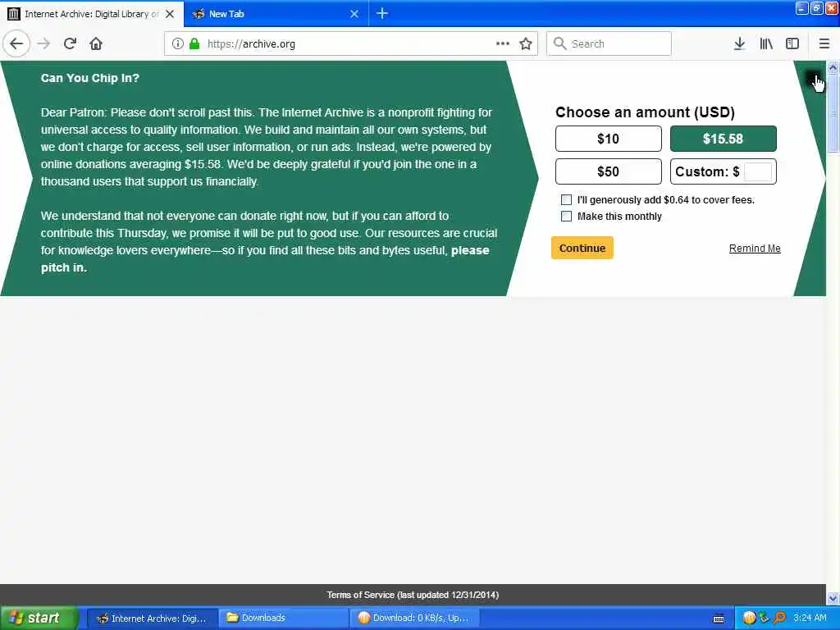This screenshot has height=630, width=840.
Task: Toggle the sidebar view icon
Action: [792, 44]
